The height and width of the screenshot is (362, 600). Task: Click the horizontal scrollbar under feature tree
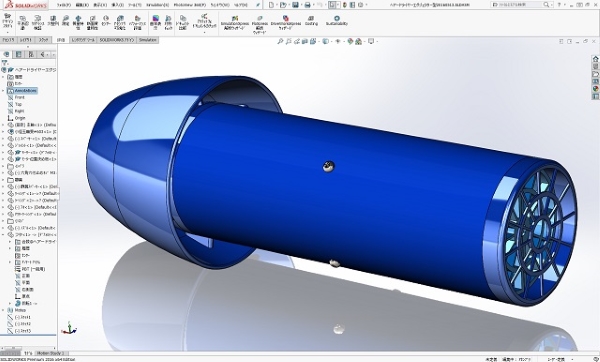point(29,348)
